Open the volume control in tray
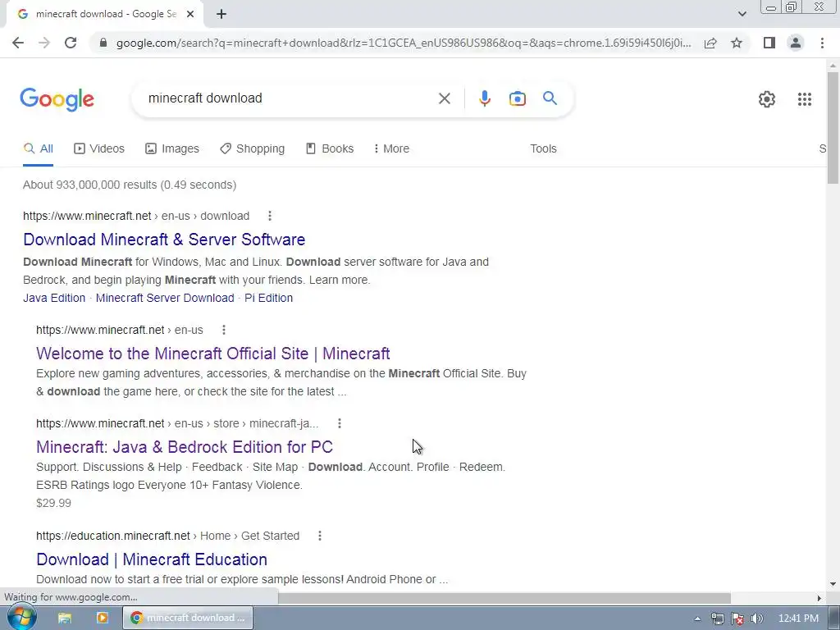The image size is (840, 630). point(756,619)
